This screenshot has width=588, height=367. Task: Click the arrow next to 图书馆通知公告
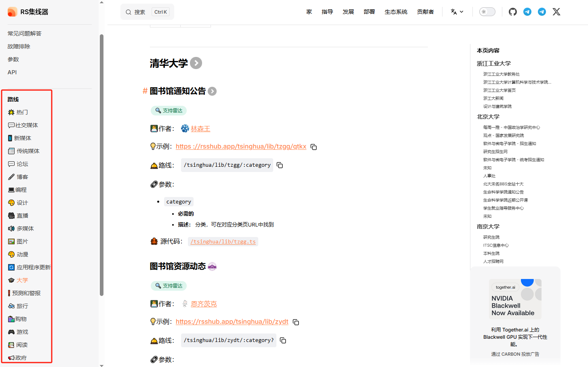coord(212,91)
